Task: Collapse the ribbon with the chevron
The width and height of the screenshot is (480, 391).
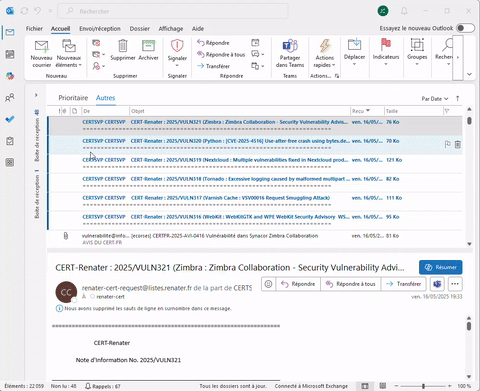Action: click(469, 74)
